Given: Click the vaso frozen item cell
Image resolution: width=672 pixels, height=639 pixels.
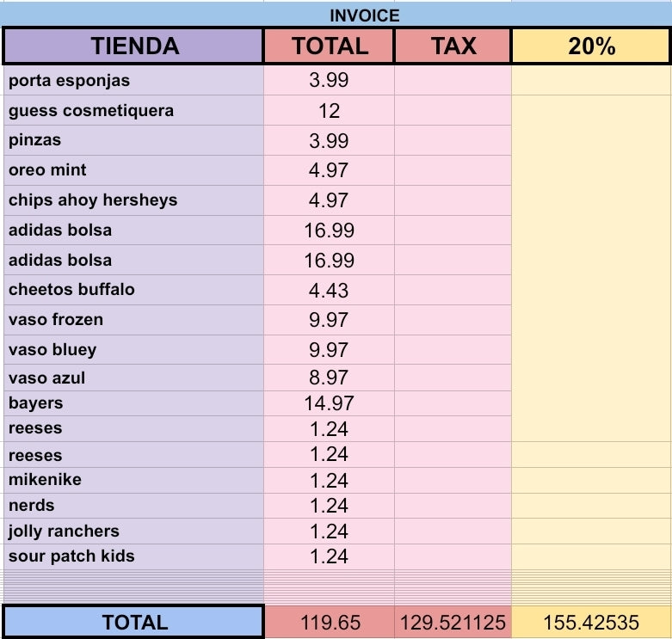Looking at the screenshot, I should (133, 320).
